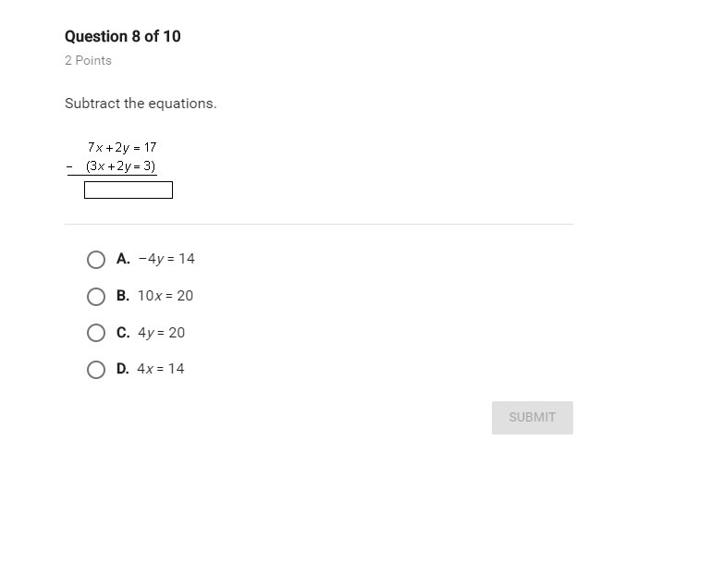Click the answer text 10x = 20
Image resolution: width=723 pixels, height=588 pixels.
click(x=165, y=296)
